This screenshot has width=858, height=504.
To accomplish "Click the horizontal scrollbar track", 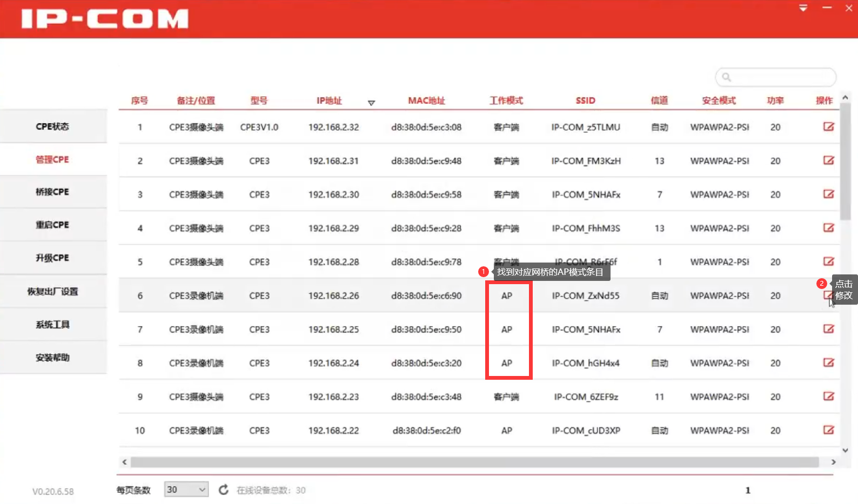I will (474, 462).
